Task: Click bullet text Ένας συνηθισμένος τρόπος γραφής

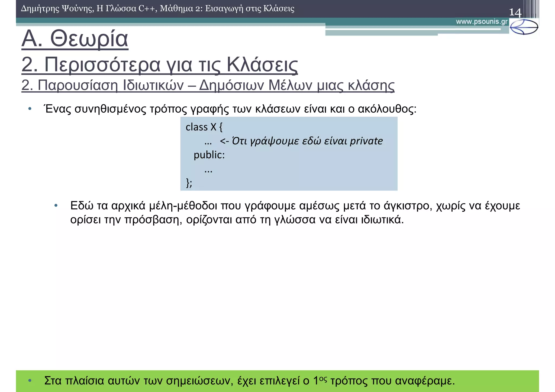Action: pyautogui.click(x=230, y=109)
